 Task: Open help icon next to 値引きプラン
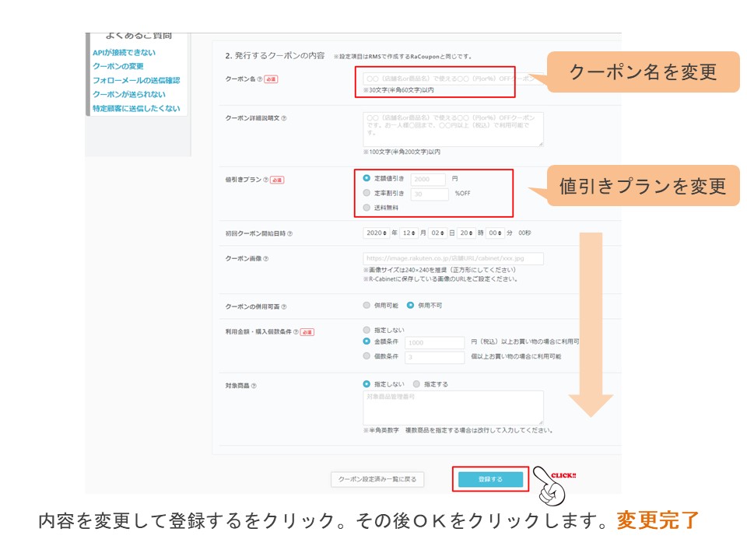[x=266, y=180]
